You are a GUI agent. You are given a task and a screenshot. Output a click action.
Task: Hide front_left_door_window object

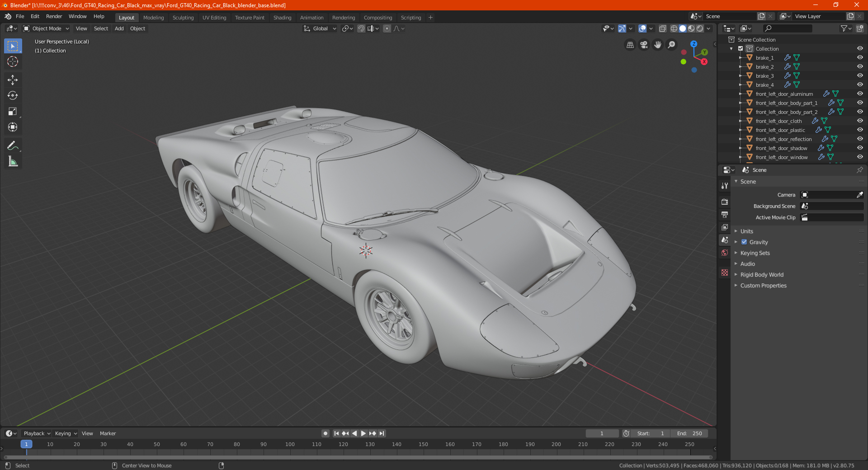[860, 157]
